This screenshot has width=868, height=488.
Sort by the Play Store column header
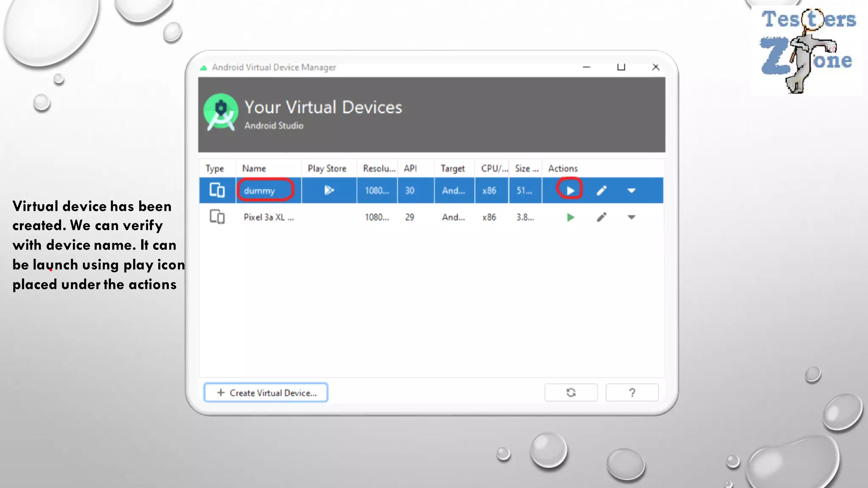(x=327, y=169)
